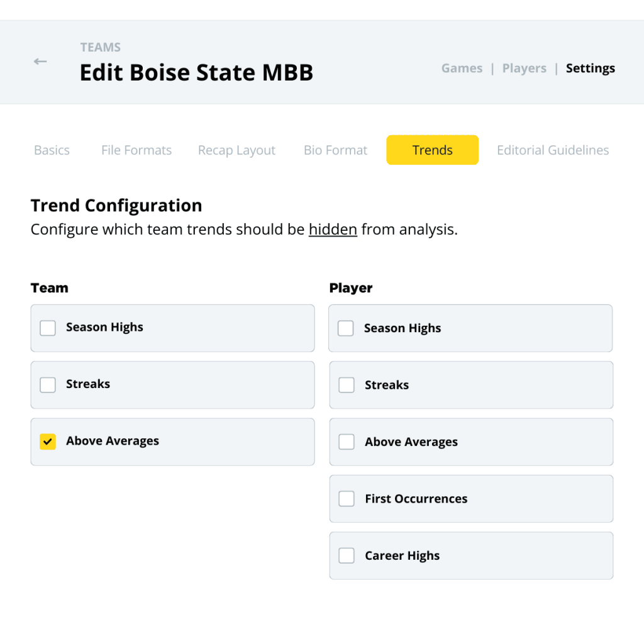Click the back arrow icon
Image resolution: width=644 pixels, height=644 pixels.
(x=40, y=62)
